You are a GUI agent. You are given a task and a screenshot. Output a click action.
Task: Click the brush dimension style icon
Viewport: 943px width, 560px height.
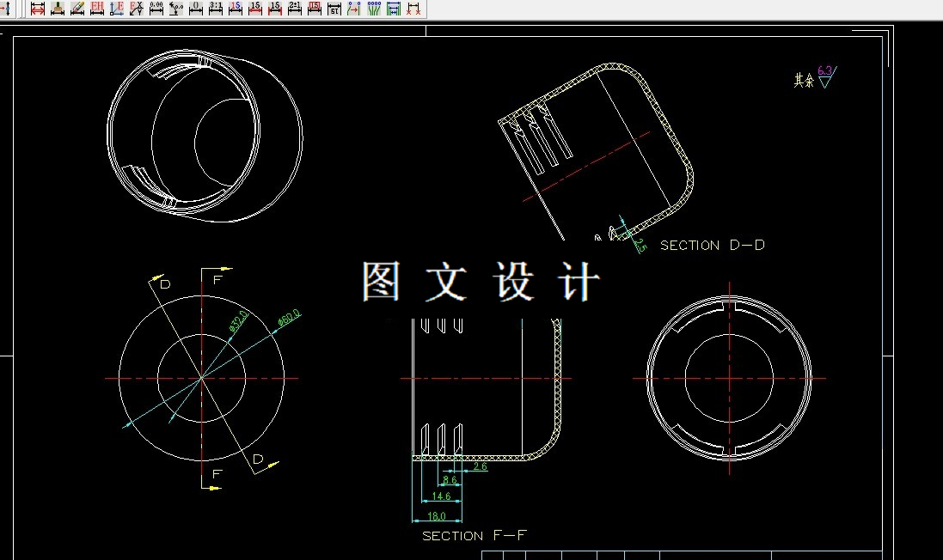pos(58,9)
